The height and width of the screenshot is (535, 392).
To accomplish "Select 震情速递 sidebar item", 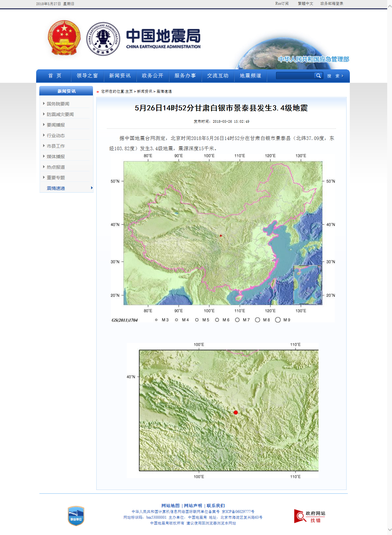I will tap(56, 188).
